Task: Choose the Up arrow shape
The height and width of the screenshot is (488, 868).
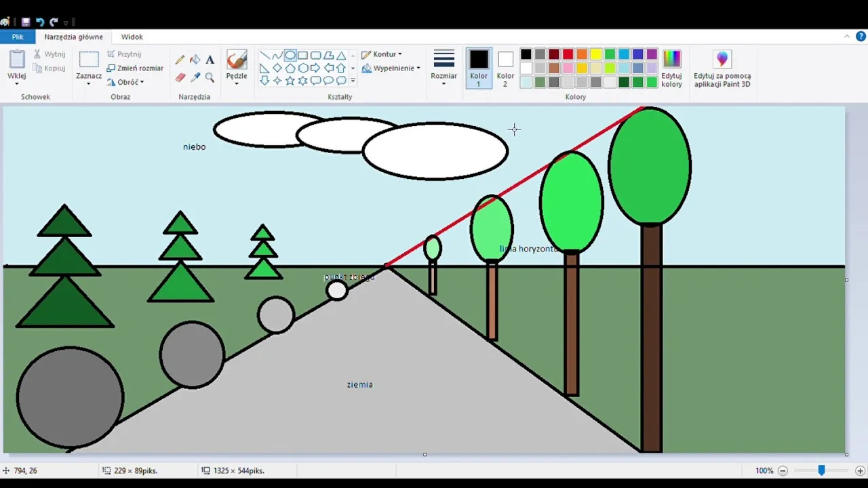Action: coord(342,68)
